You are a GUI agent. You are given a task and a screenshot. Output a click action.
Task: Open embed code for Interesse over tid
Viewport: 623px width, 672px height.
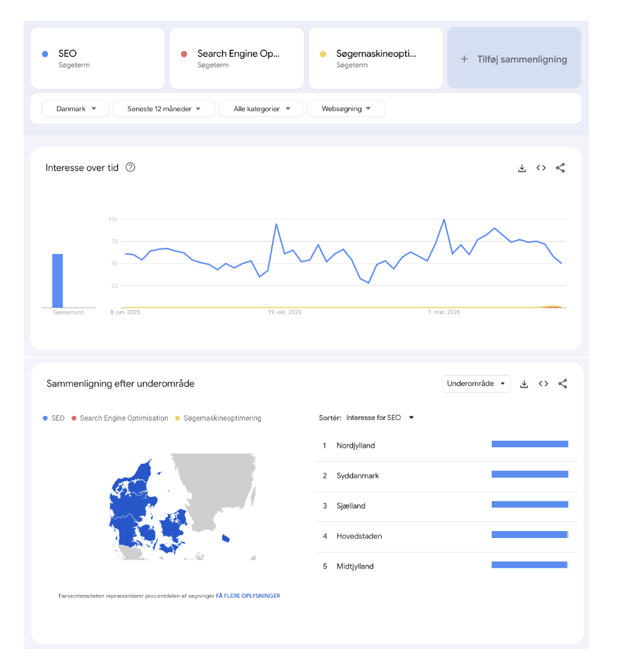pos(541,168)
